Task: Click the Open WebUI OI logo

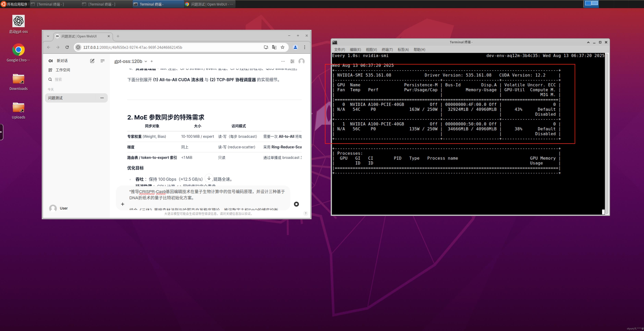Action: (51, 61)
